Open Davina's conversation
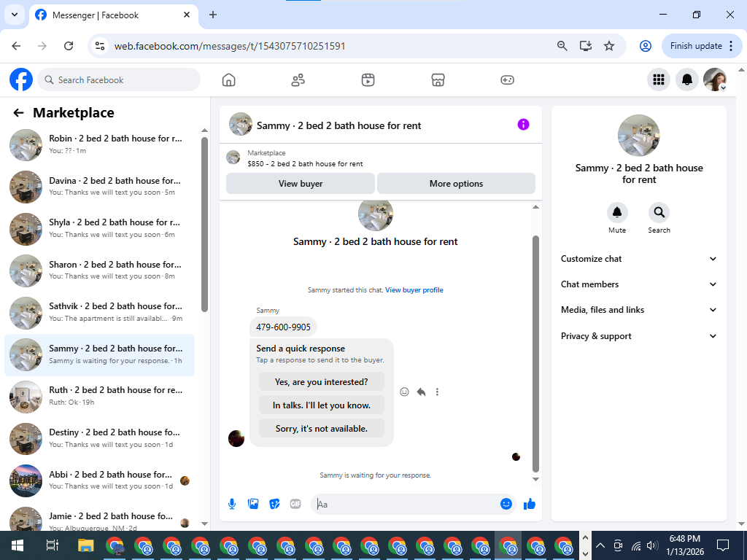This screenshot has width=747, height=560. [x=100, y=187]
